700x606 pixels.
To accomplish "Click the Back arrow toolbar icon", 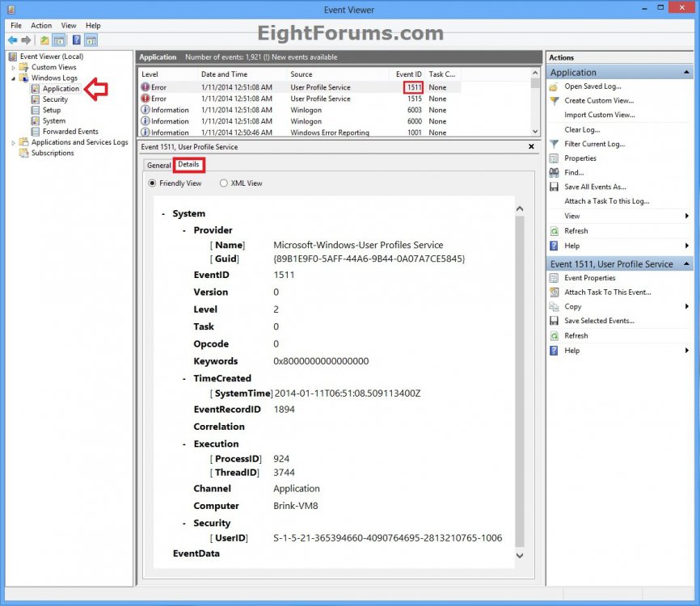I will click(x=12, y=40).
